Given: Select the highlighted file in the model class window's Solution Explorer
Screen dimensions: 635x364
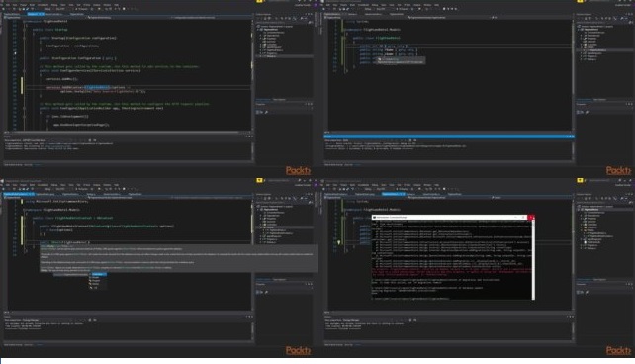Looking at the screenshot, I should [604, 50].
